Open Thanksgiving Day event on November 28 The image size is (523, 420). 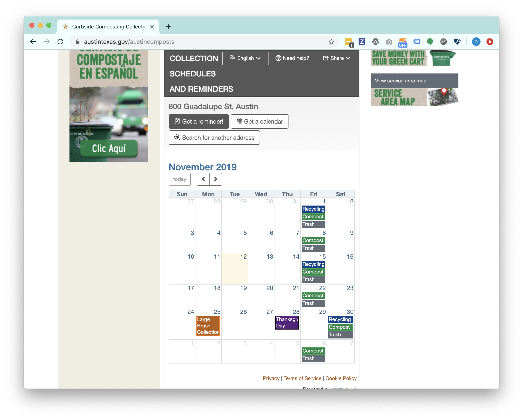point(287,323)
